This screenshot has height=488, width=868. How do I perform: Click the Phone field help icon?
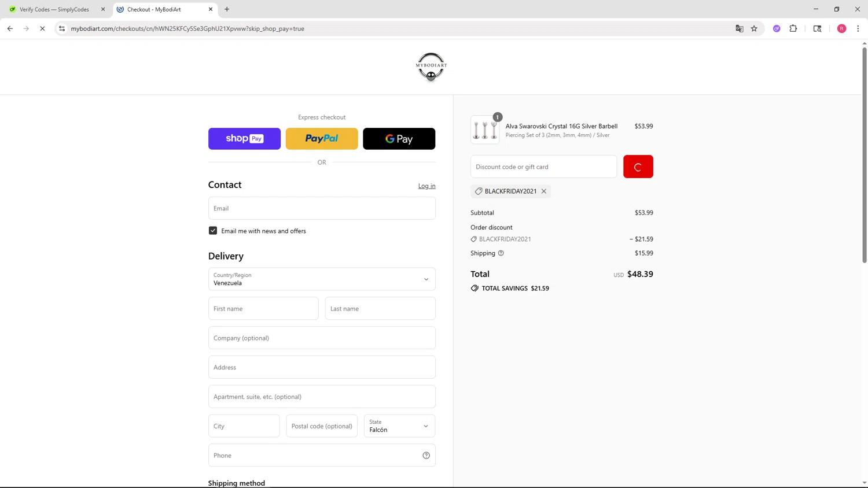point(426,456)
